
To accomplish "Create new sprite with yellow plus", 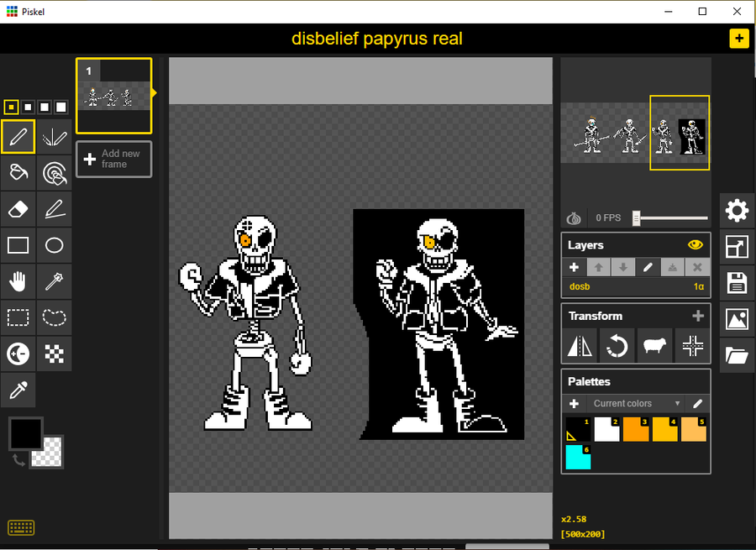I will pos(739,39).
